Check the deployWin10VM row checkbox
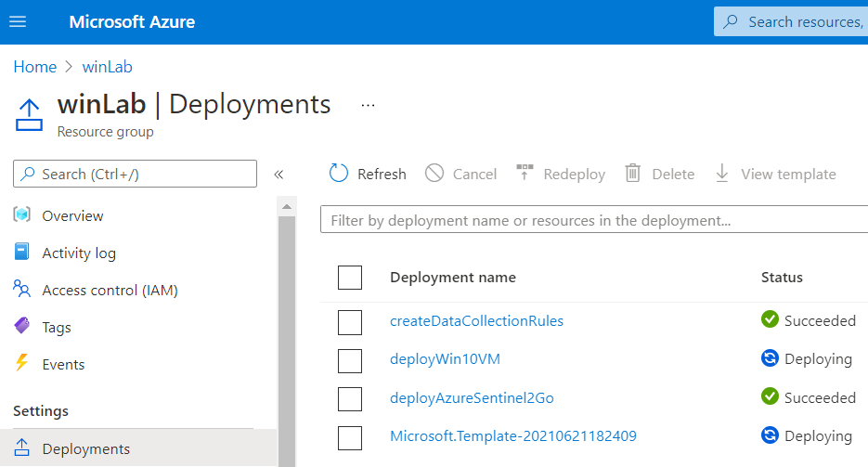The width and height of the screenshot is (868, 467). (x=350, y=361)
